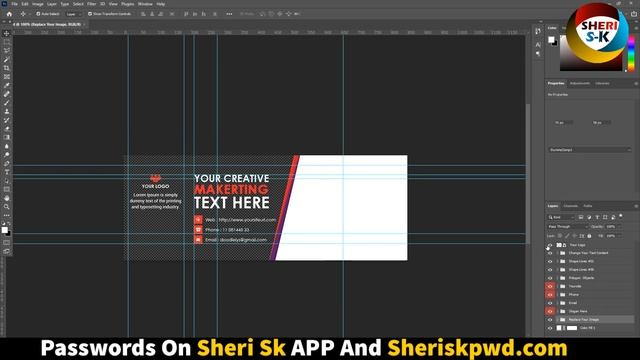Open the Auto-Select Layer dropdown
This screenshot has height=360, width=640.
[73, 14]
